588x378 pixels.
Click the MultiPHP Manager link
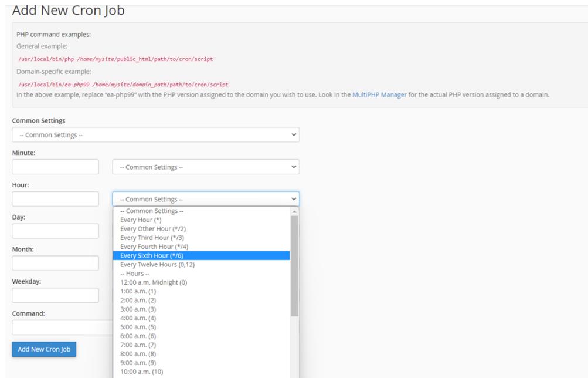pos(379,95)
